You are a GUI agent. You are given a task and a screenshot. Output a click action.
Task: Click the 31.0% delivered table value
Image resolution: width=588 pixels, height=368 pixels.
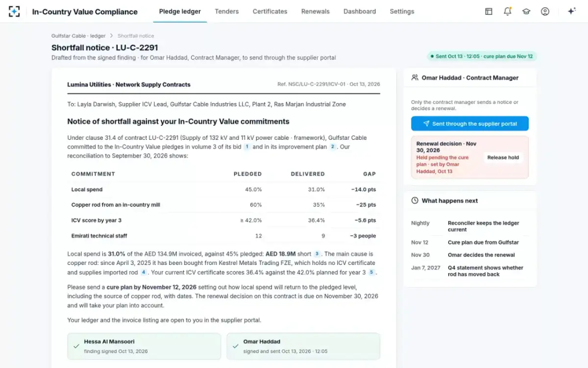tap(316, 189)
